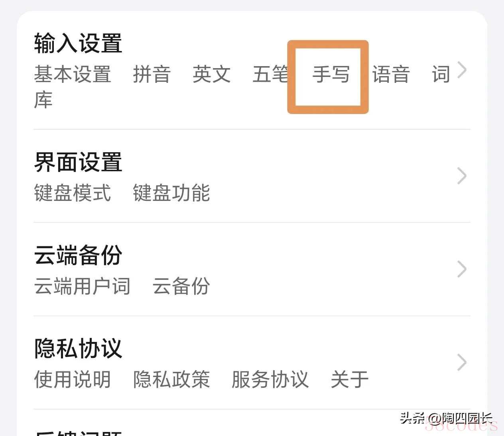
Task: Expand the 隐私协议 row chevron
Action: coord(462,362)
